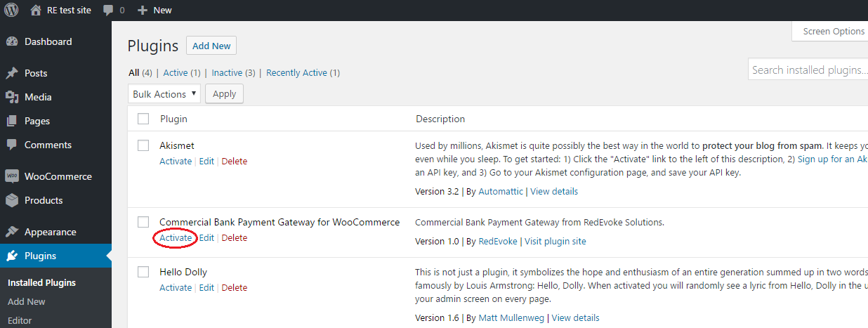Click RE test site in admin bar
The image size is (868, 328).
coord(69,10)
